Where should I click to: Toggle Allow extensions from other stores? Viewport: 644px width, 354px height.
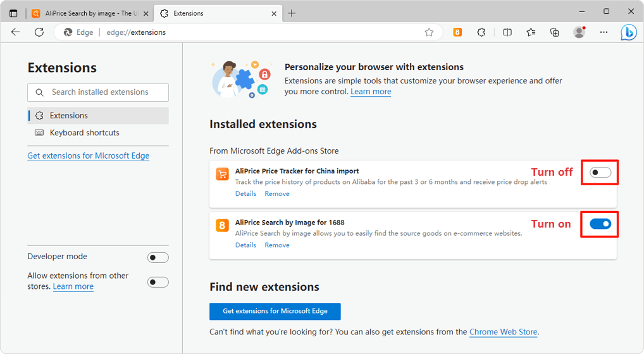(x=158, y=282)
